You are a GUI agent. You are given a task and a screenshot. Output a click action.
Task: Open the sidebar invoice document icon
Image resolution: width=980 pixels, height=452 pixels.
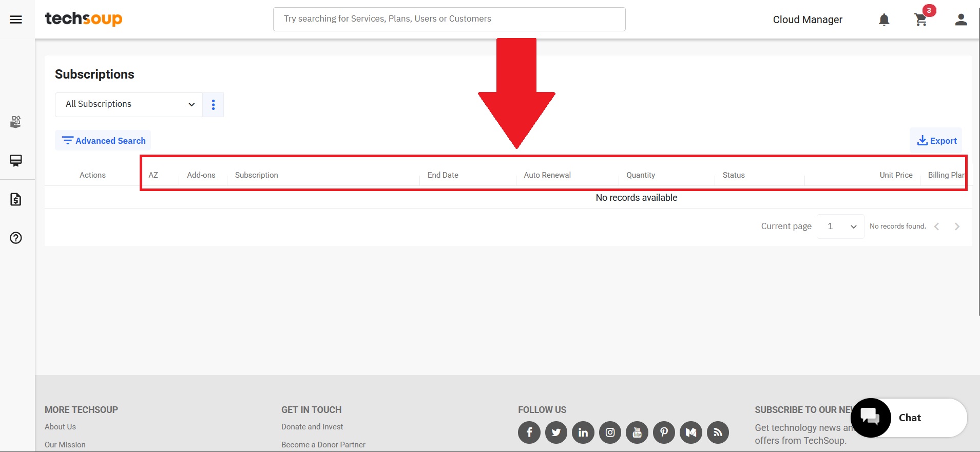(x=16, y=199)
